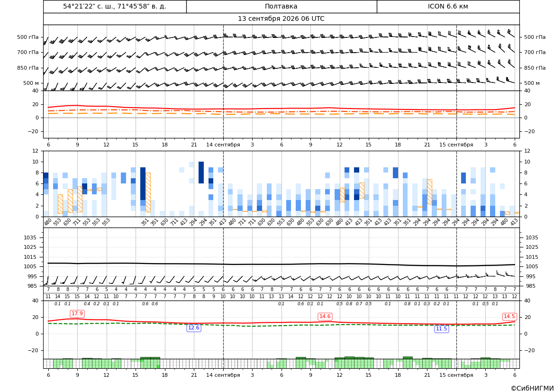The image size is (554, 392).
Task: Click the Полтавка location title cell
Action: click(281, 6)
